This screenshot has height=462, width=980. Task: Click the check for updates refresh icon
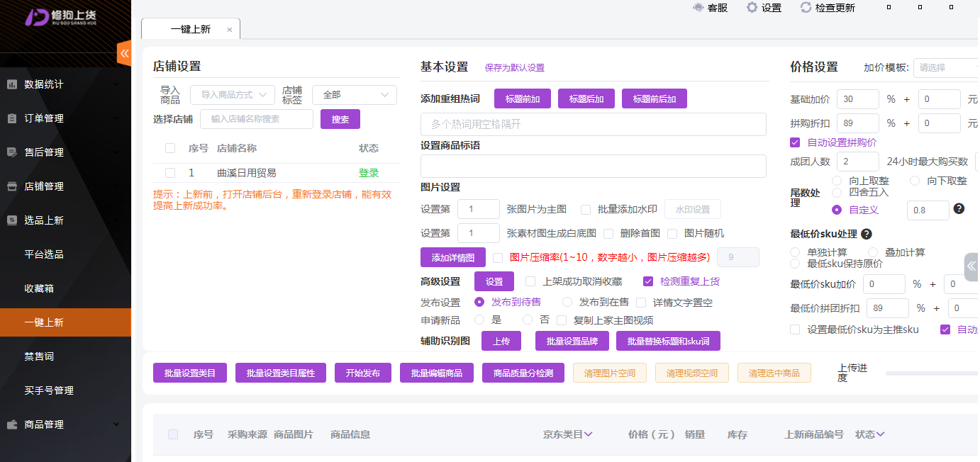pyautogui.click(x=806, y=8)
